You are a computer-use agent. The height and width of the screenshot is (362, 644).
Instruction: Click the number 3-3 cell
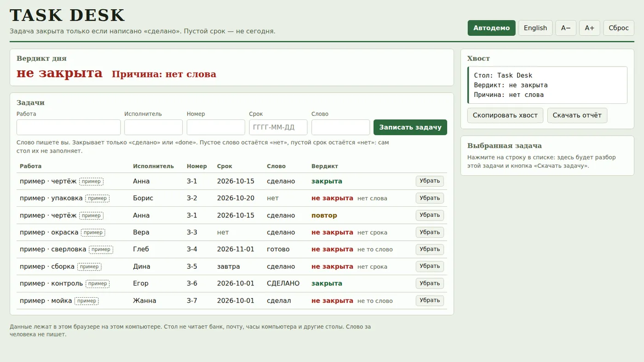192,232
